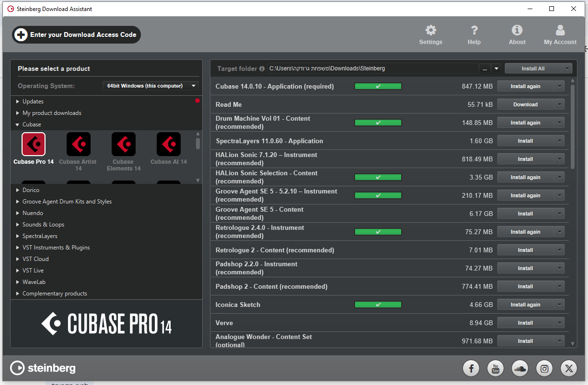
Task: Click the Steinberg logo in the footer
Action: (x=43, y=368)
